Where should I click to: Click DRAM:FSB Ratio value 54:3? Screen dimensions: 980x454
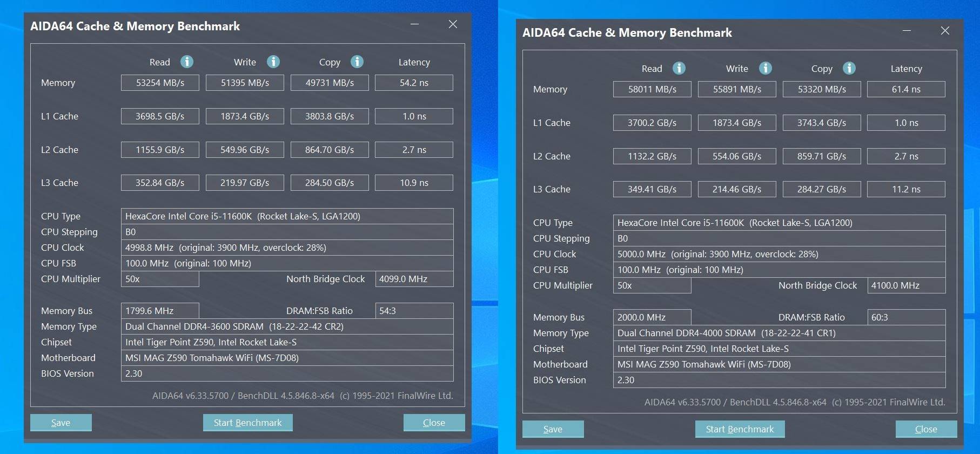pyautogui.click(x=414, y=311)
